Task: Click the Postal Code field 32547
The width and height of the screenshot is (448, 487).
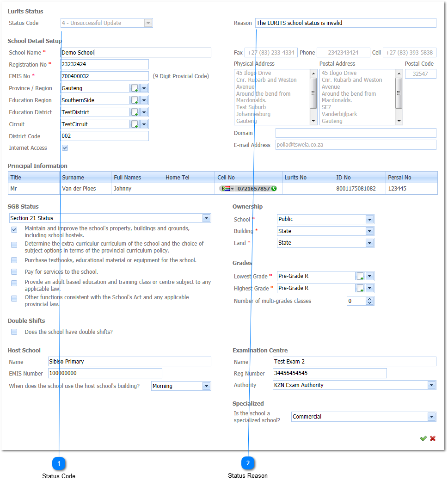Action: (x=420, y=74)
